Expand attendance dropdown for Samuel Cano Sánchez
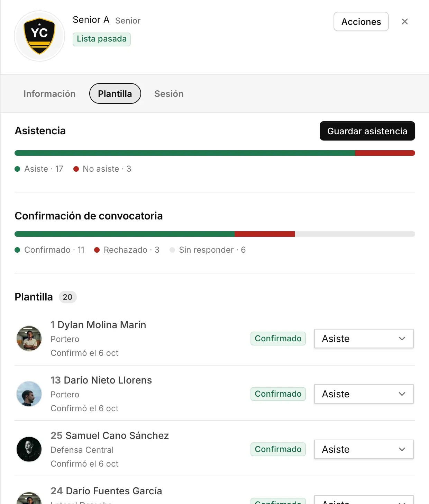Viewport: 429px width, 504px height. click(364, 449)
